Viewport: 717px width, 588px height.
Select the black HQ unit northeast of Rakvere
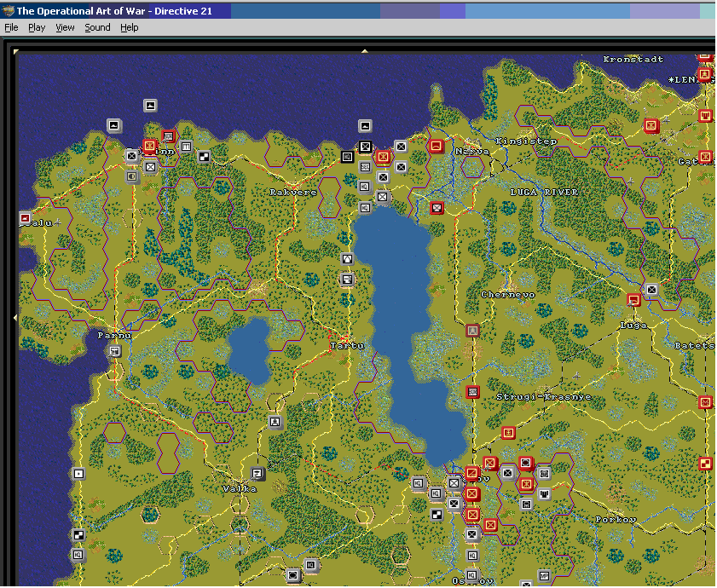(348, 157)
